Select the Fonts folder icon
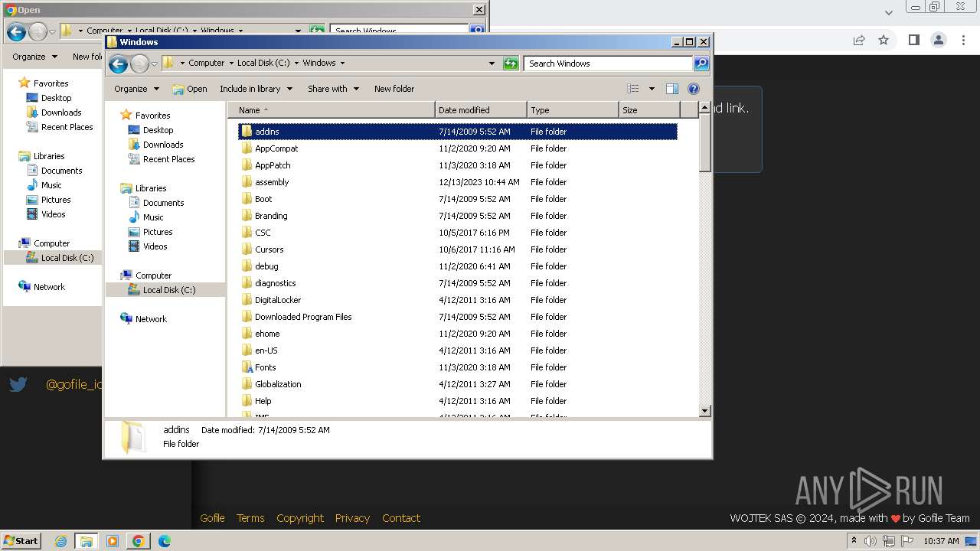The height and width of the screenshot is (551, 980). click(x=247, y=367)
